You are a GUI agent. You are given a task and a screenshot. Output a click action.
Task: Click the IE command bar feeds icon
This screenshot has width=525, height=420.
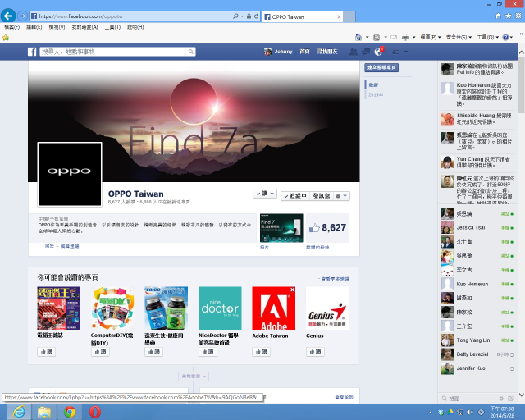click(x=377, y=37)
